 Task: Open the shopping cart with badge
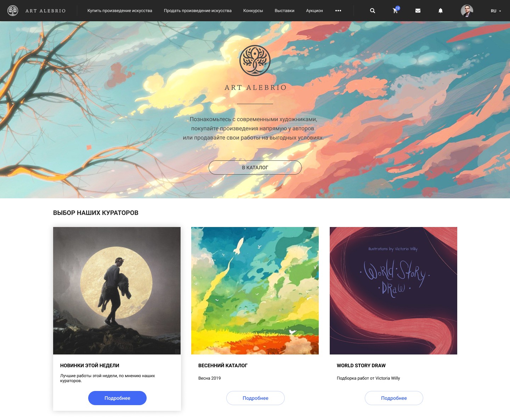click(x=396, y=10)
